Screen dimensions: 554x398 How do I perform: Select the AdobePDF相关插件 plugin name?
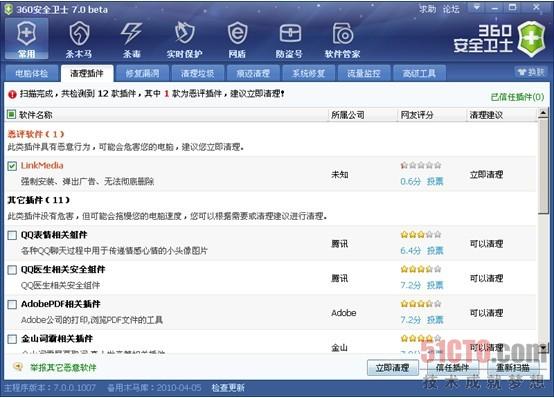point(60,304)
